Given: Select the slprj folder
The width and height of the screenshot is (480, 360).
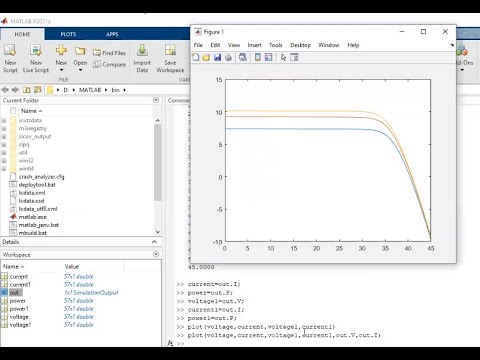Looking at the screenshot, I should [24, 145].
